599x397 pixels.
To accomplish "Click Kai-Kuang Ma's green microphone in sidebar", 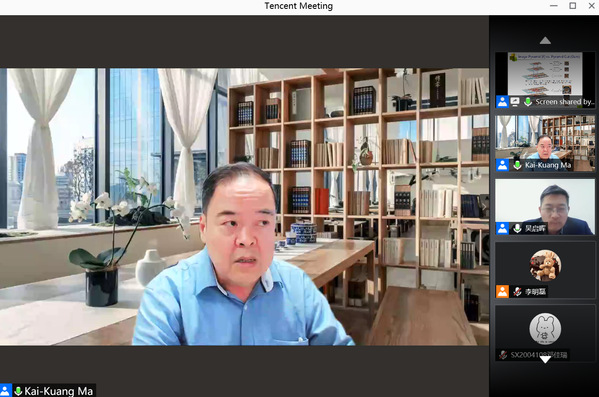I will click(x=517, y=165).
